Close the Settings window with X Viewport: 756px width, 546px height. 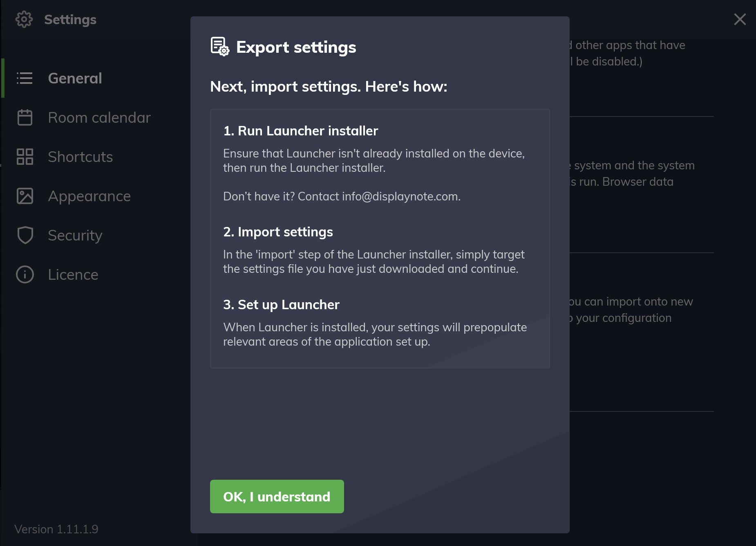740,19
